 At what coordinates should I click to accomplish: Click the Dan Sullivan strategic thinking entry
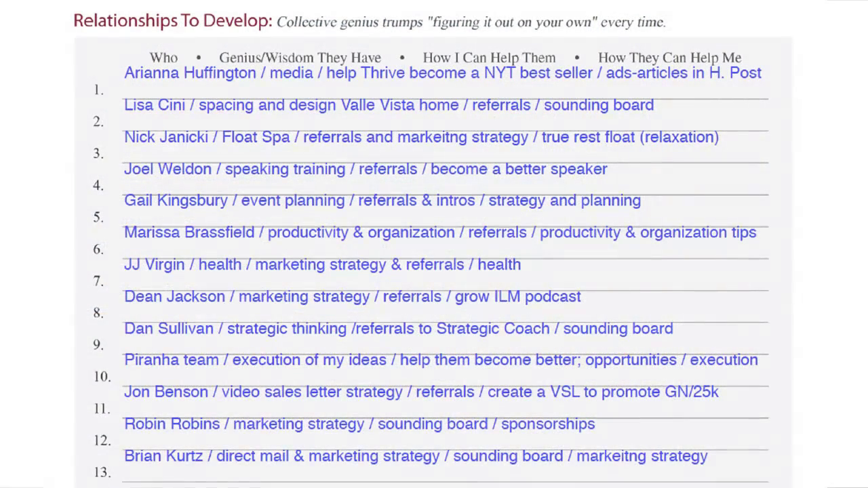click(x=399, y=328)
